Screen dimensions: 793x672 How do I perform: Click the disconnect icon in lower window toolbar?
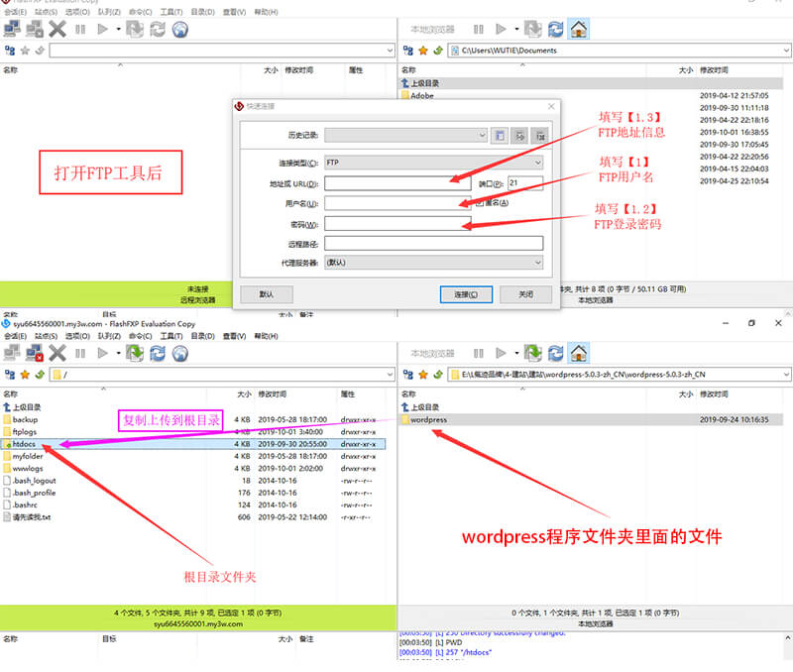pos(35,353)
